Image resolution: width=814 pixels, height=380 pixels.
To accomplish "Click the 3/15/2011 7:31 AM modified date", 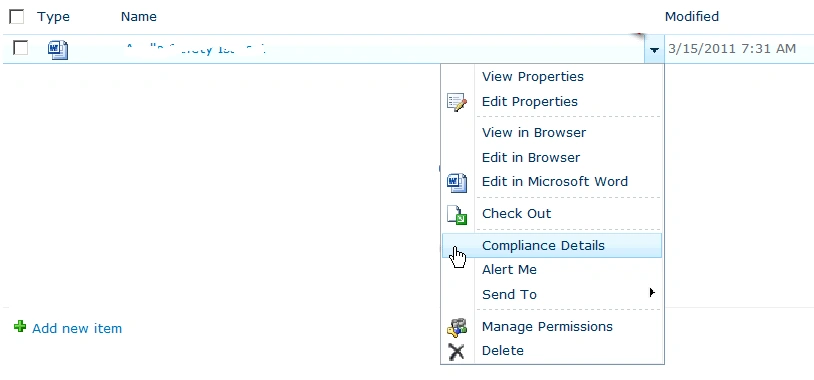I will point(732,49).
